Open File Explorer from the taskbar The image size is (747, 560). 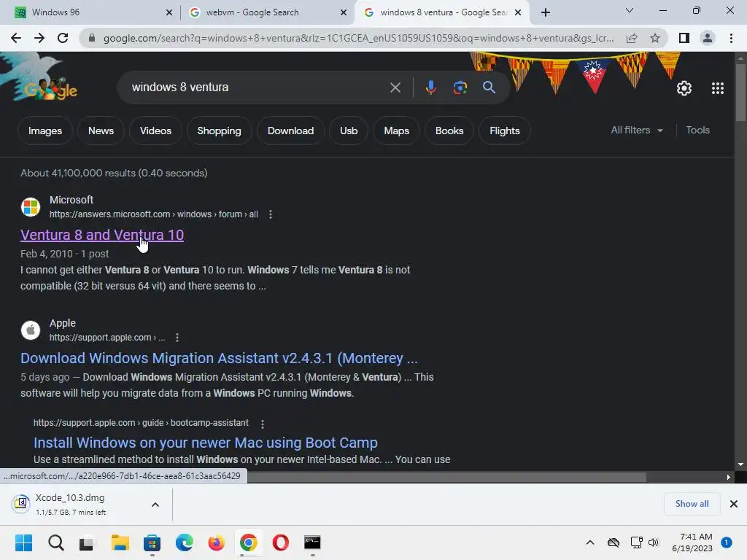(120, 542)
